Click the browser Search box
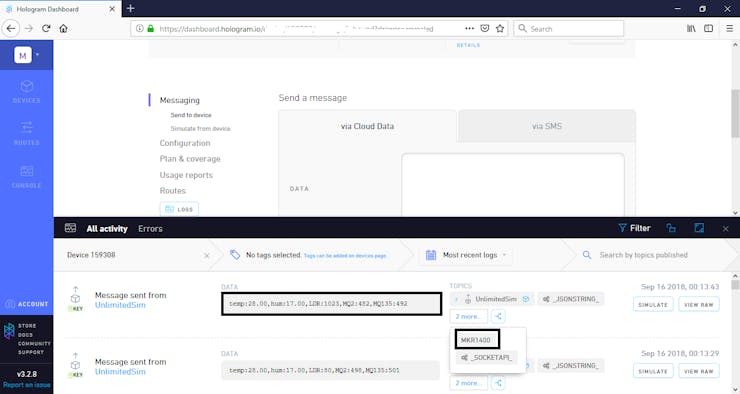 569,28
